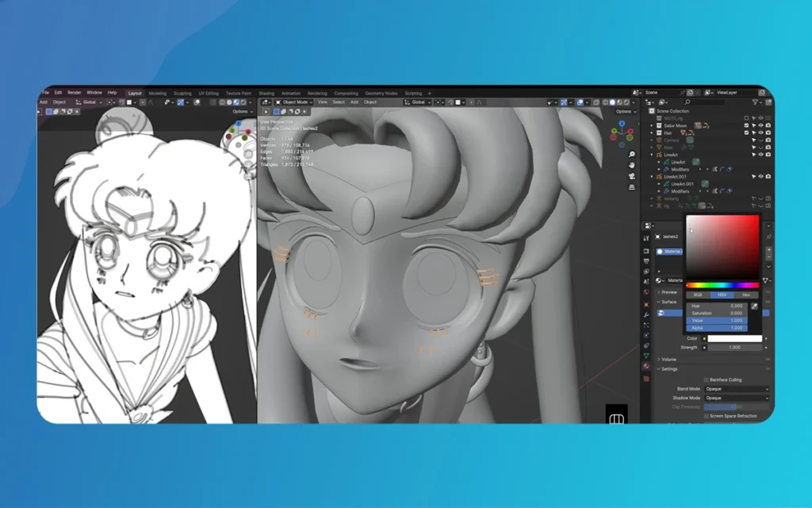Open the Render properties tab icon

[646, 252]
